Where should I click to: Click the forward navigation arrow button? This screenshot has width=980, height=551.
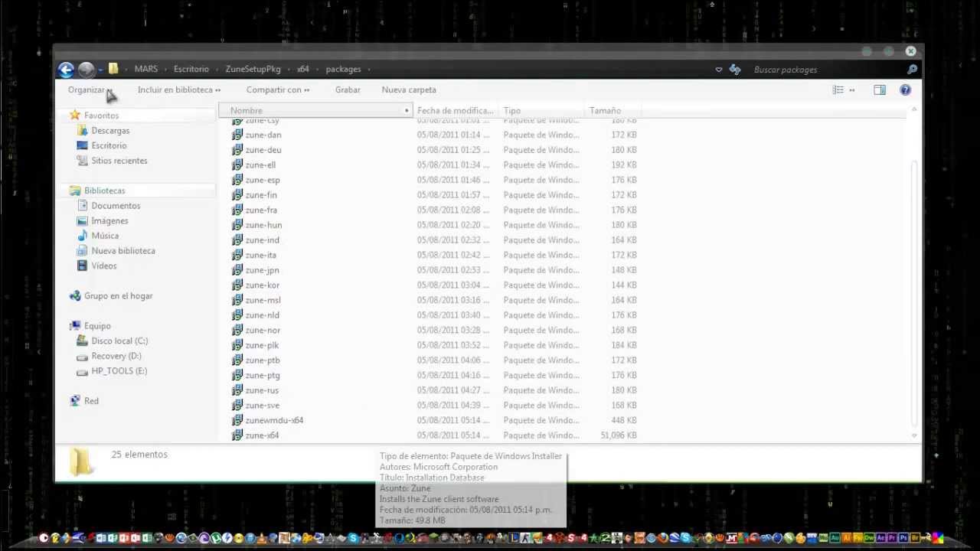coord(86,70)
